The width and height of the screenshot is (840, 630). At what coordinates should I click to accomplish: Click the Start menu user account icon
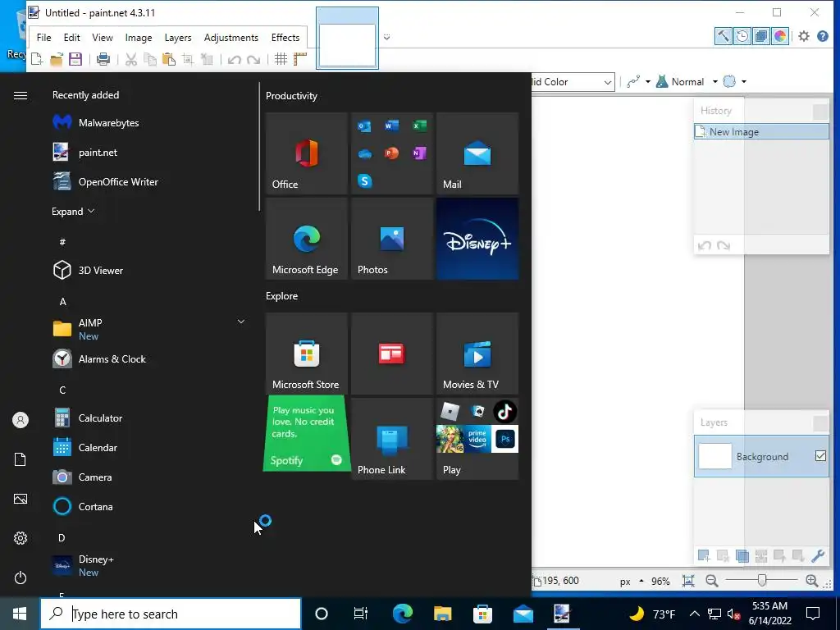[21, 420]
